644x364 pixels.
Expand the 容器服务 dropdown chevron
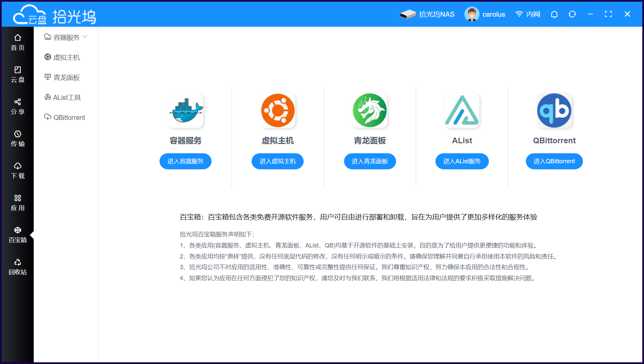[x=85, y=37]
